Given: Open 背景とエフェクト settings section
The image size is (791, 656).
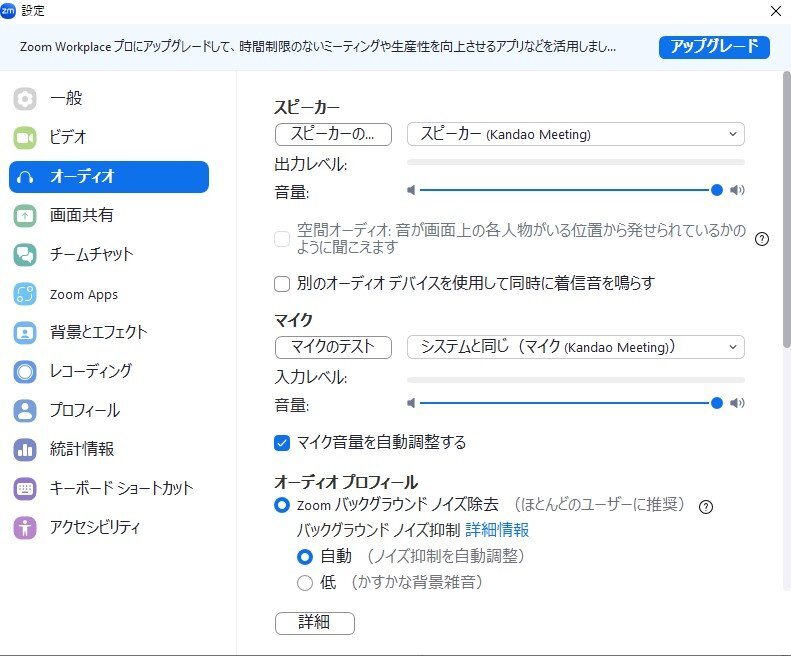Looking at the screenshot, I should point(109,333).
